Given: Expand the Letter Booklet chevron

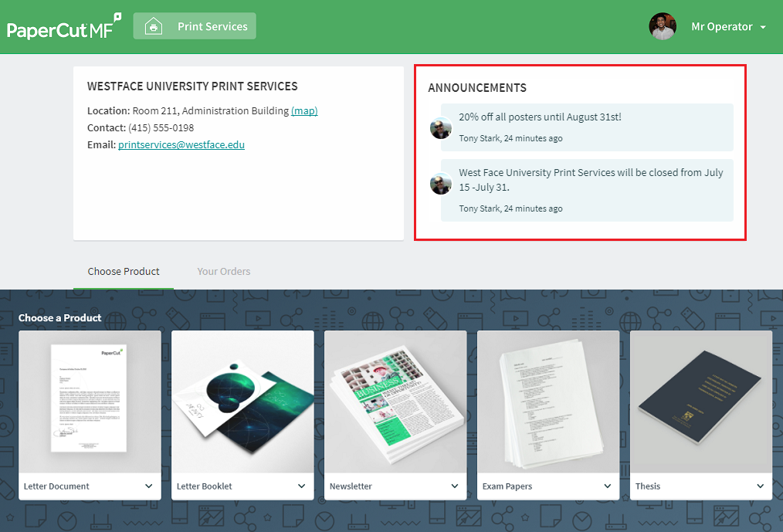Looking at the screenshot, I should point(302,486).
